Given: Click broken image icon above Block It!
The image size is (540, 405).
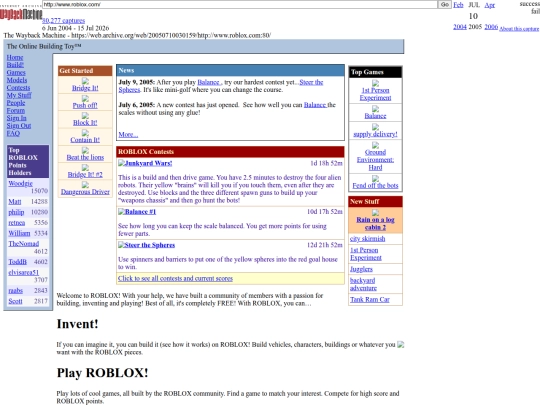Looking at the screenshot, I should click(85, 116).
